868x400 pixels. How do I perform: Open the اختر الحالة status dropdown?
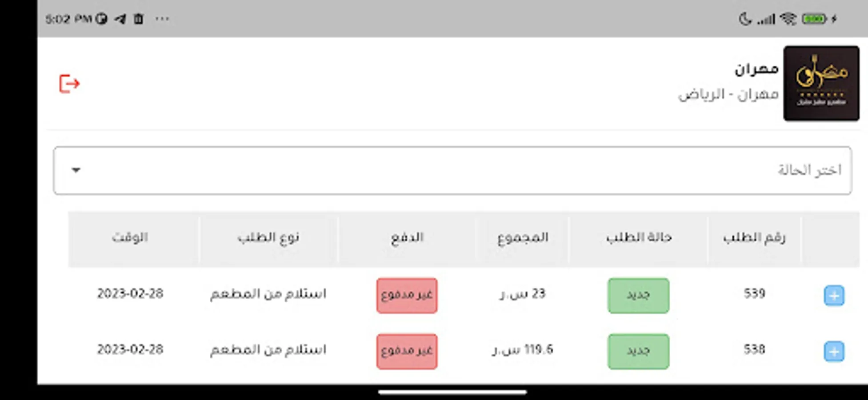452,170
